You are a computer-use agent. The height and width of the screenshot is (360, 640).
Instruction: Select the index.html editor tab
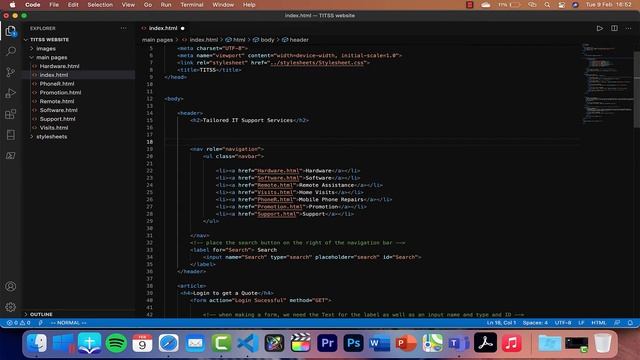[162, 28]
